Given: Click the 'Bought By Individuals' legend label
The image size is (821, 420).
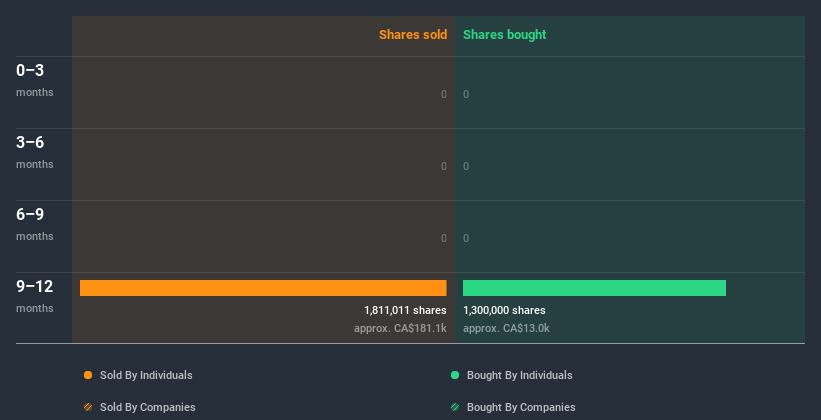Looking at the screenshot, I should click(x=519, y=375).
